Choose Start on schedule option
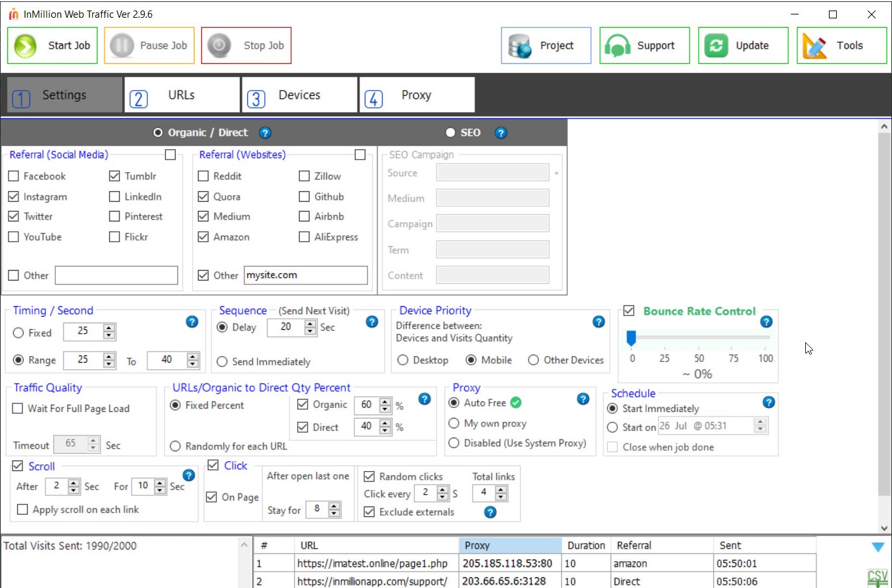This screenshot has height=588, width=892. click(613, 427)
